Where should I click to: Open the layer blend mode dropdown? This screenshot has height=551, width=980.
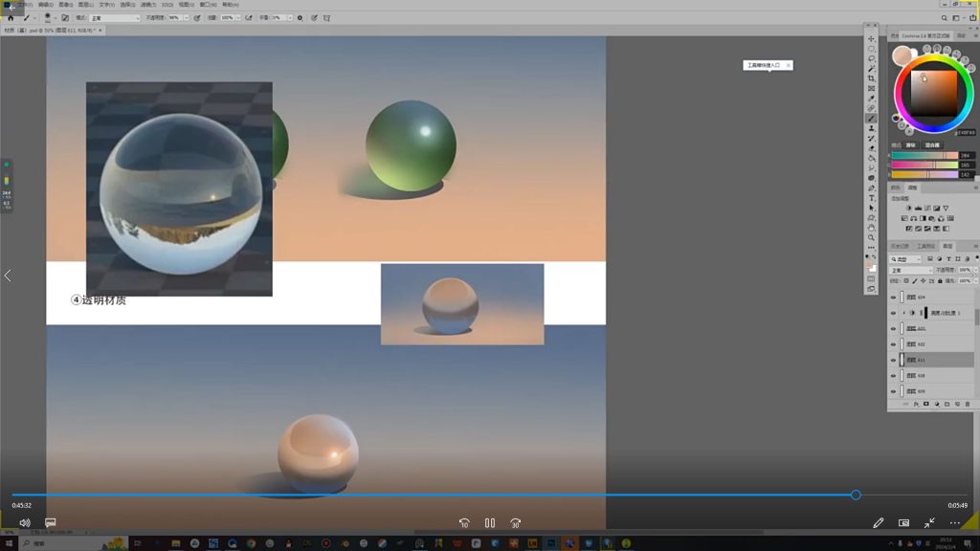(x=910, y=271)
